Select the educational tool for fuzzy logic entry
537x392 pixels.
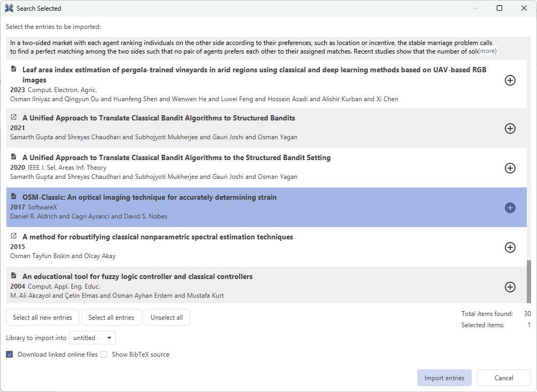click(214, 285)
